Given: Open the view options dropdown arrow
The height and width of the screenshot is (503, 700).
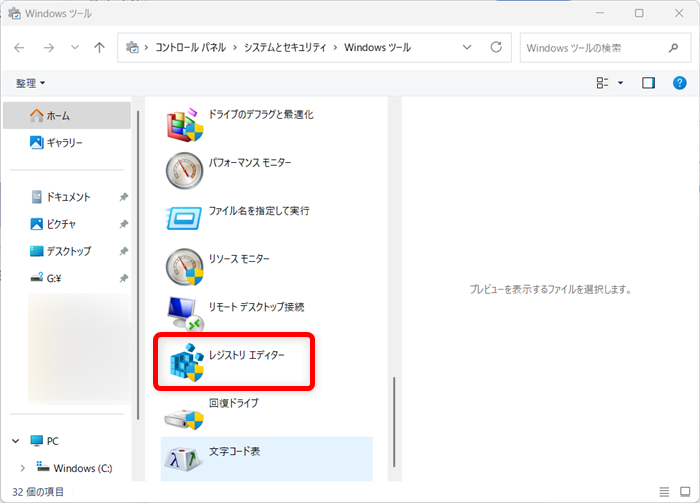Looking at the screenshot, I should click(620, 83).
